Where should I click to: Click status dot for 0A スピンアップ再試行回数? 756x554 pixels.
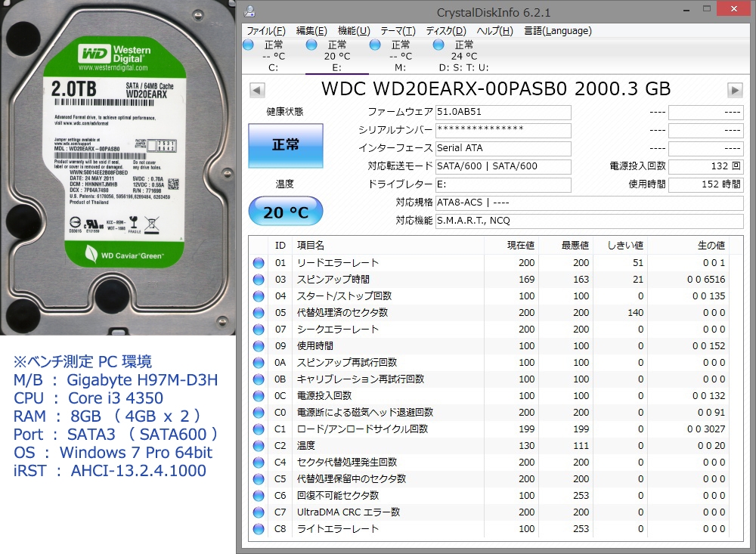point(259,363)
